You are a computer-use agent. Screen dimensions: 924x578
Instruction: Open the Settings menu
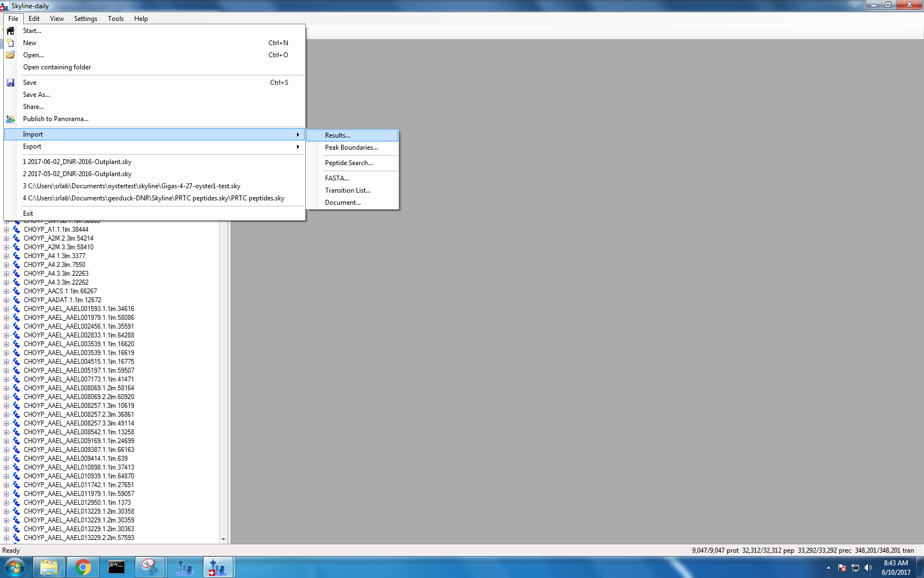[x=86, y=19]
